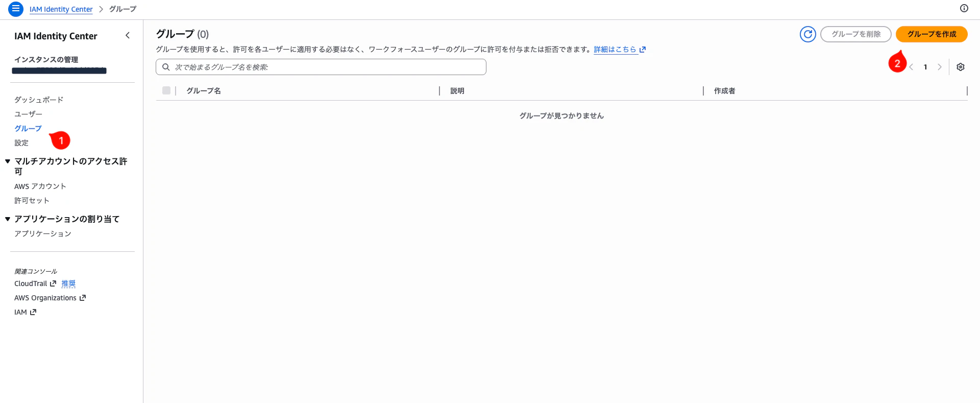Click the グループ名 column header

click(204, 90)
